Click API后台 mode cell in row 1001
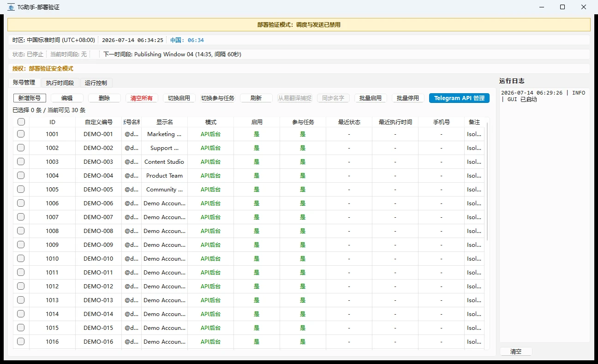 pyautogui.click(x=211, y=134)
